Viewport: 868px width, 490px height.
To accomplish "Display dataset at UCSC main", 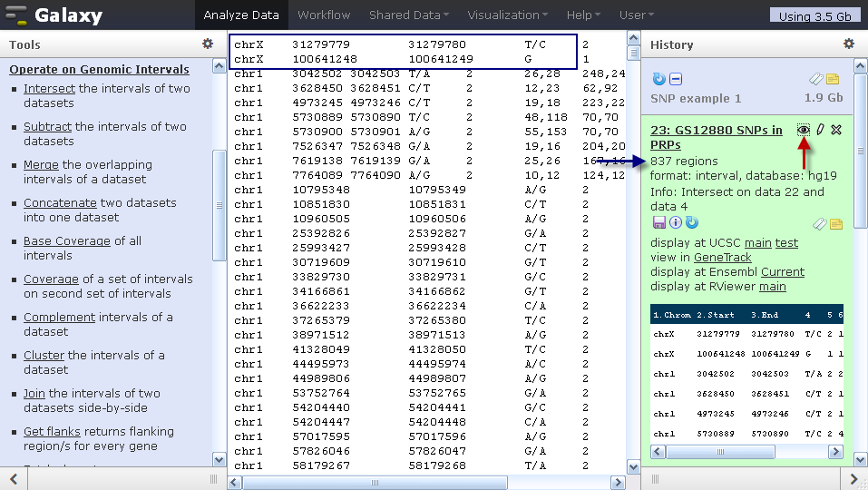I will (x=758, y=243).
